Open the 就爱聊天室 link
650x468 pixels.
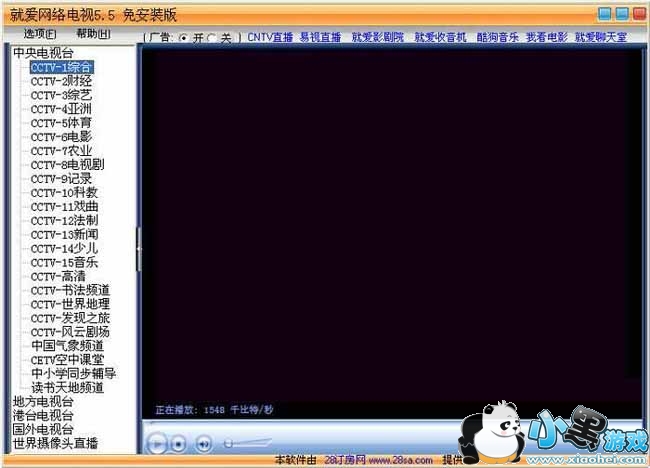tap(601, 37)
